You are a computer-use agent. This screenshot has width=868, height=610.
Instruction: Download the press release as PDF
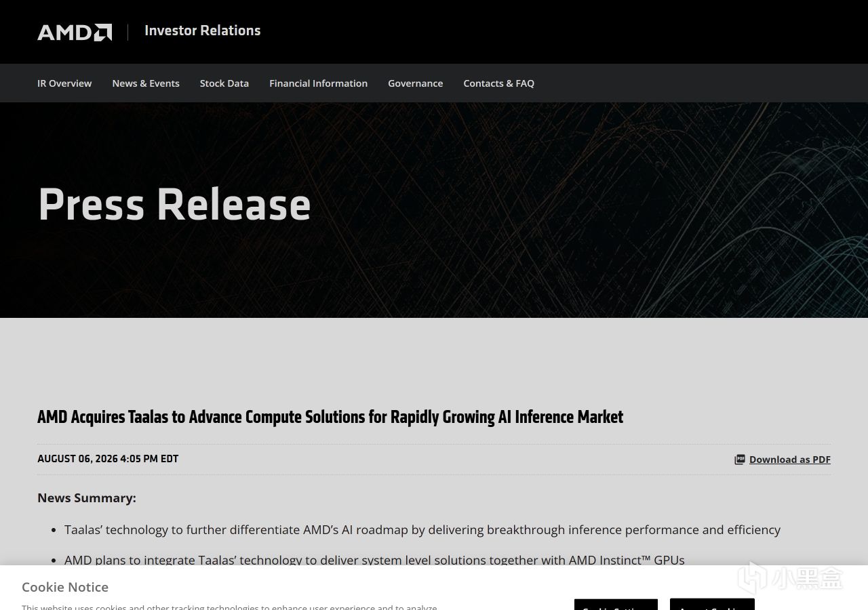click(x=790, y=460)
